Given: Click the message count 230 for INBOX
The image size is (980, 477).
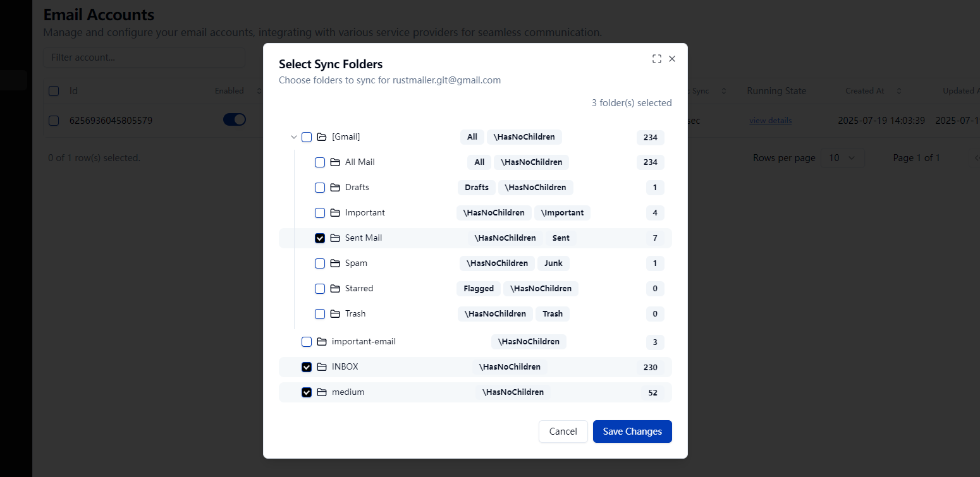Looking at the screenshot, I should 651,367.
